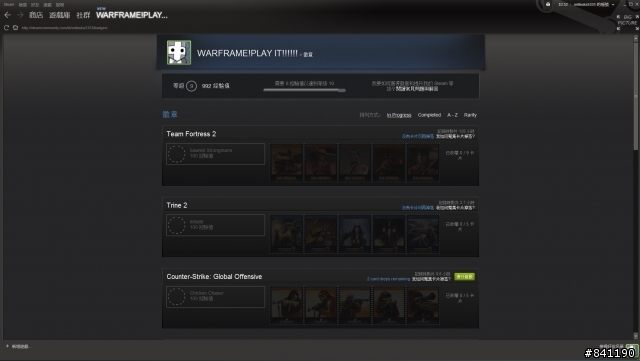Click '2 card drops remaining' link

(388, 279)
